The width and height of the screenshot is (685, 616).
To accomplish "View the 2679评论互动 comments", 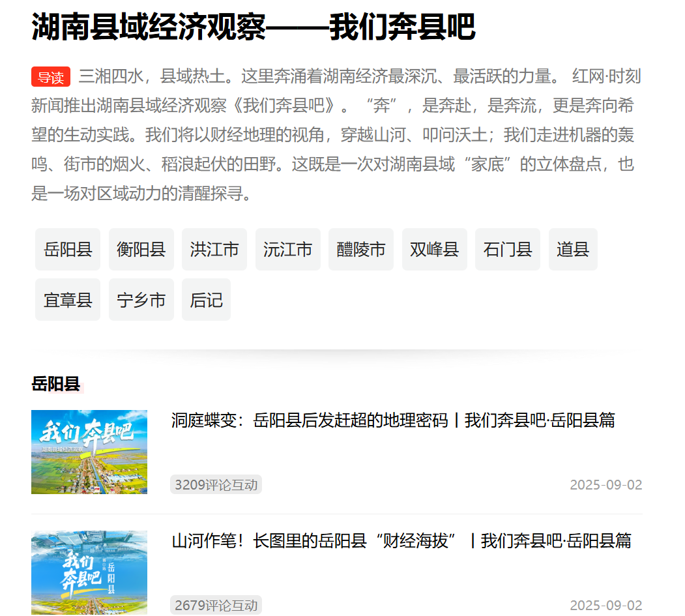I will point(216,605).
